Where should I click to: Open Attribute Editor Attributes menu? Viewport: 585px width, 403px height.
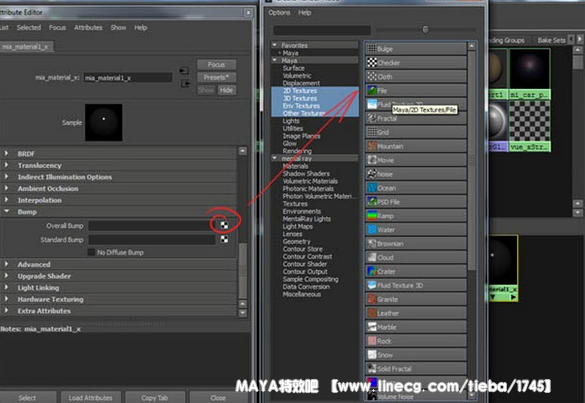pyautogui.click(x=88, y=28)
